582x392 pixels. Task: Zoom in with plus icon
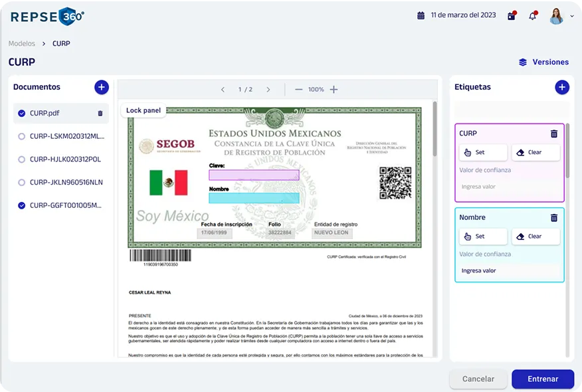[334, 90]
